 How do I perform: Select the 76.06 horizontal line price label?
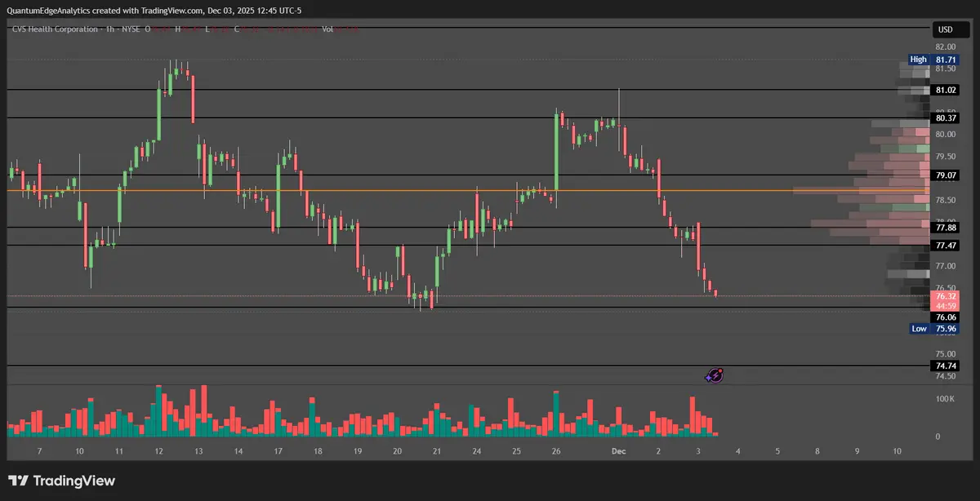pos(946,317)
